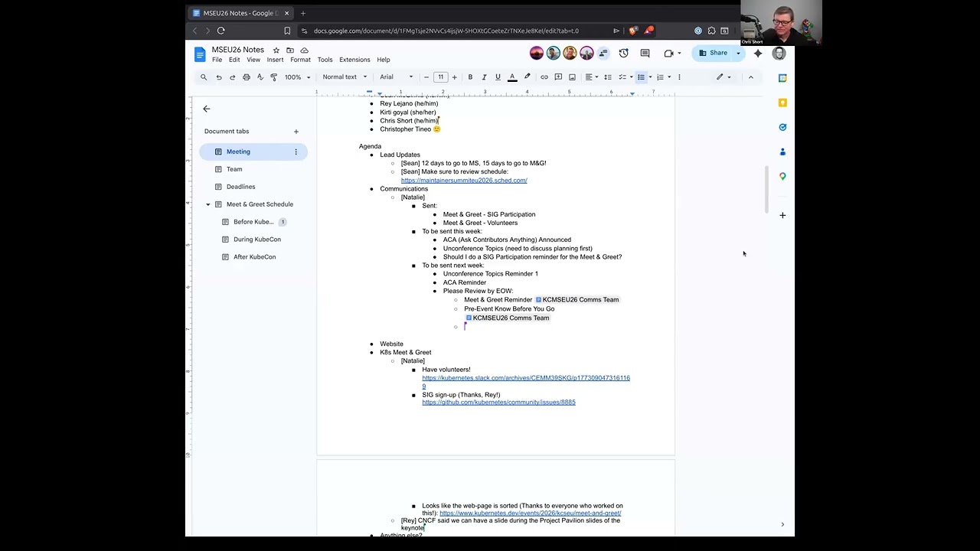Get add-ons with the side panel plus

tap(782, 215)
